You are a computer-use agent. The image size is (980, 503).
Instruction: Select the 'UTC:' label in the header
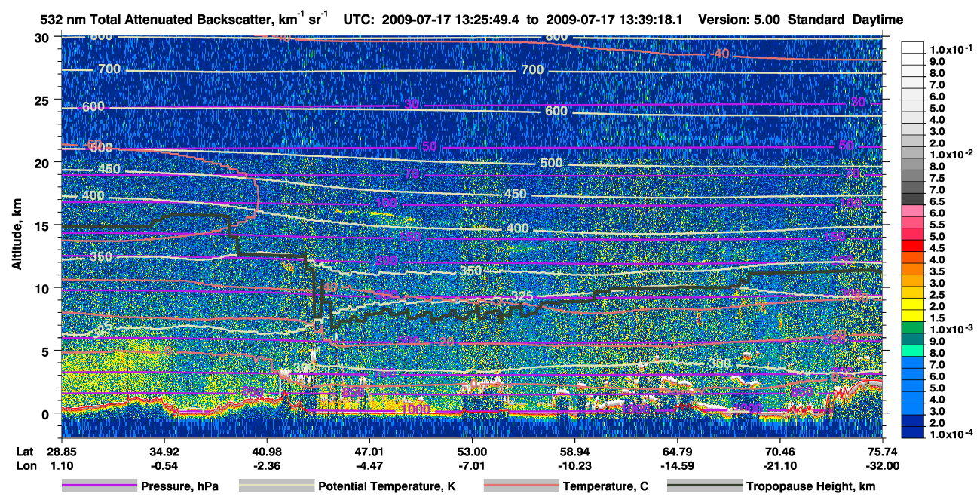(358, 20)
